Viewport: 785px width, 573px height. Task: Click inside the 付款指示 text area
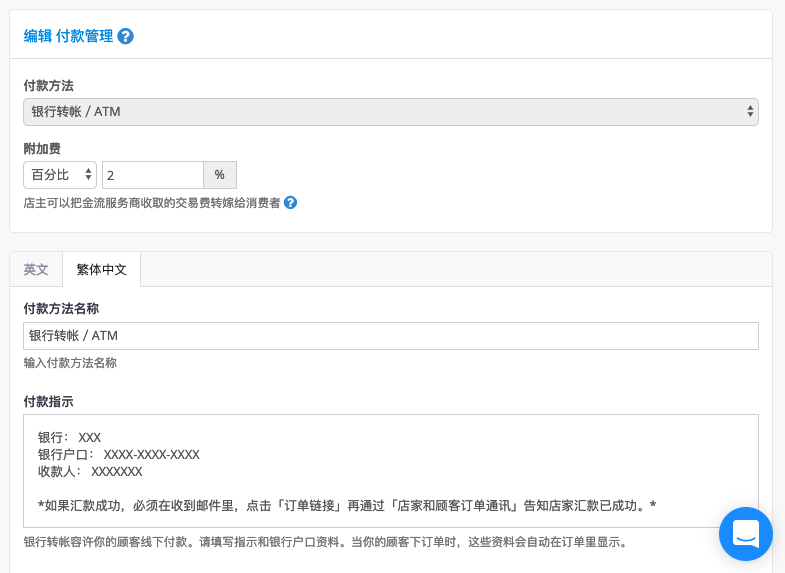[x=390, y=471]
